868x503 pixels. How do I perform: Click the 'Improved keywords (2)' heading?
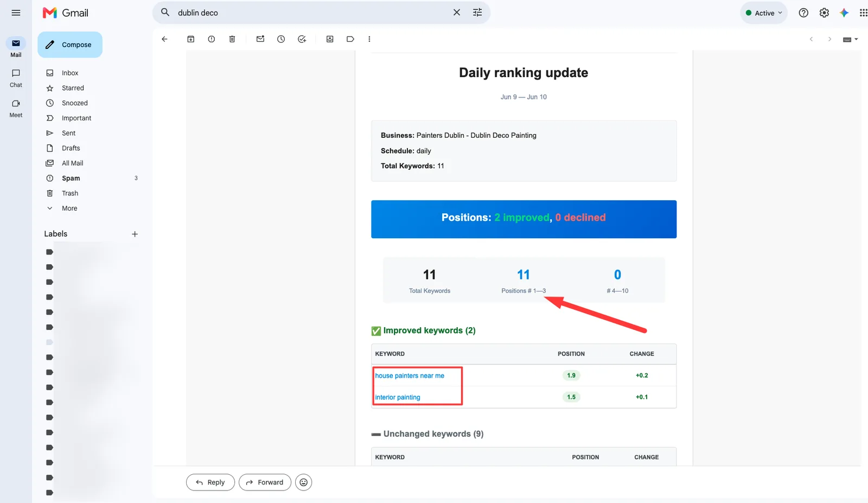pyautogui.click(x=429, y=330)
